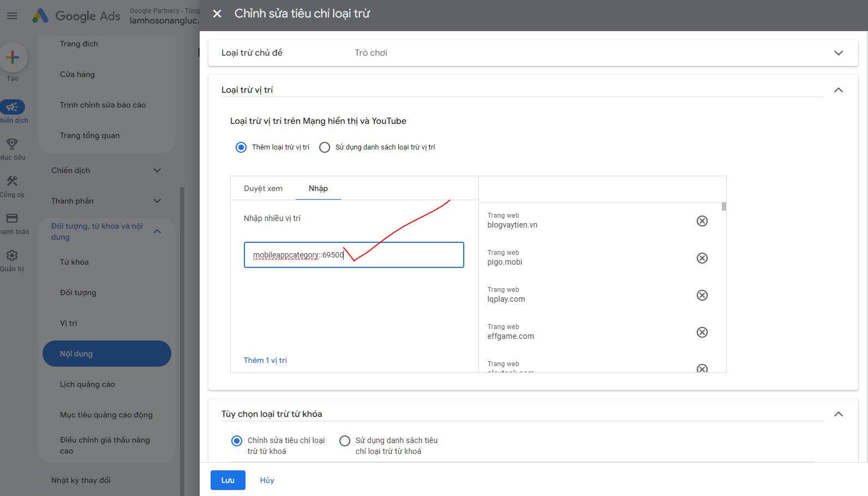Choose 'Sử dụng danh sách tiêu chí loại trừ từ khoá'
The height and width of the screenshot is (496, 868).
tap(345, 441)
